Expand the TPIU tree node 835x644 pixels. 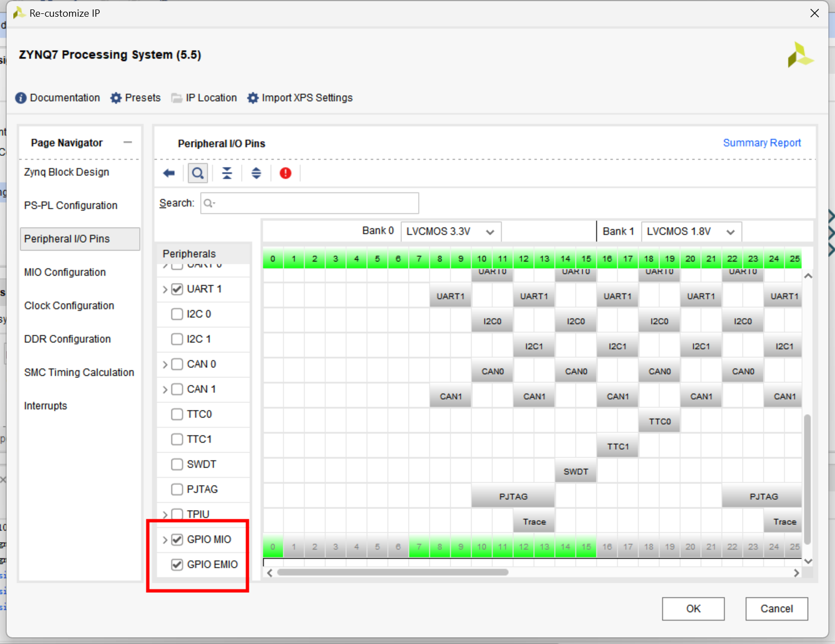tap(165, 515)
